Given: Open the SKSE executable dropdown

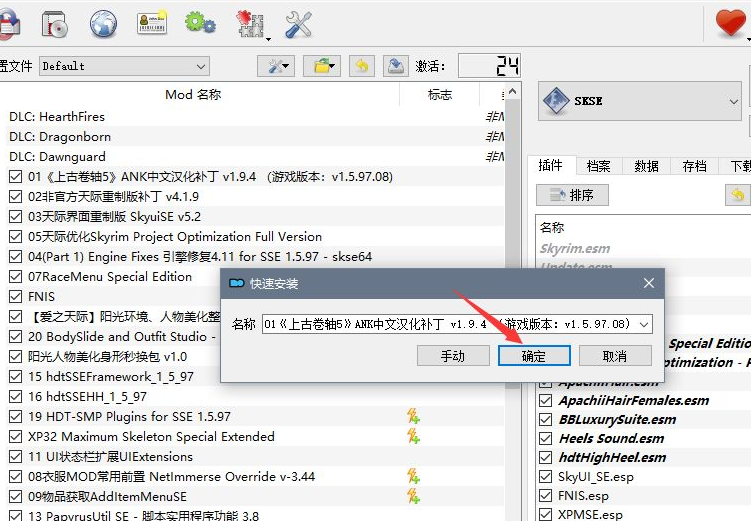Looking at the screenshot, I should (x=640, y=101).
